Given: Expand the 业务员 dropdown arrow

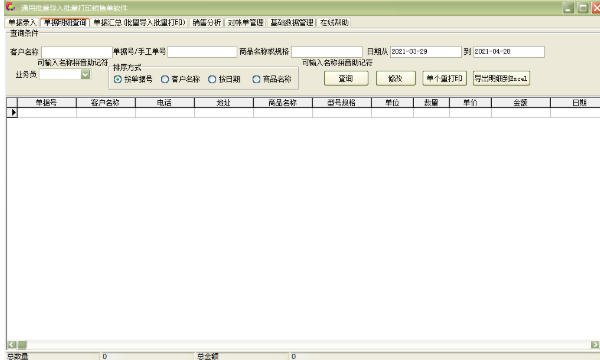Looking at the screenshot, I should (x=85, y=74).
